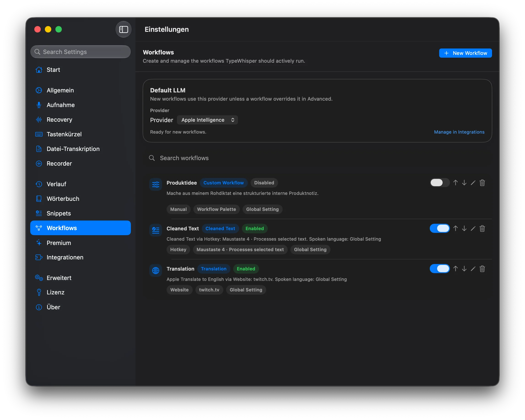The height and width of the screenshot is (420, 525).
Task: Click the Enabled badge on Cleaned Text
Action: point(254,229)
